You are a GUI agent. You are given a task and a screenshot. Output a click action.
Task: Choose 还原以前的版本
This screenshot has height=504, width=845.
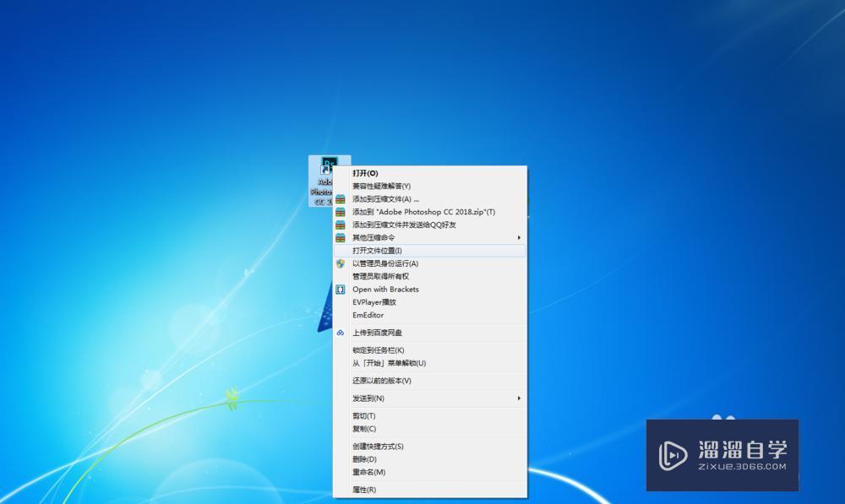(379, 380)
